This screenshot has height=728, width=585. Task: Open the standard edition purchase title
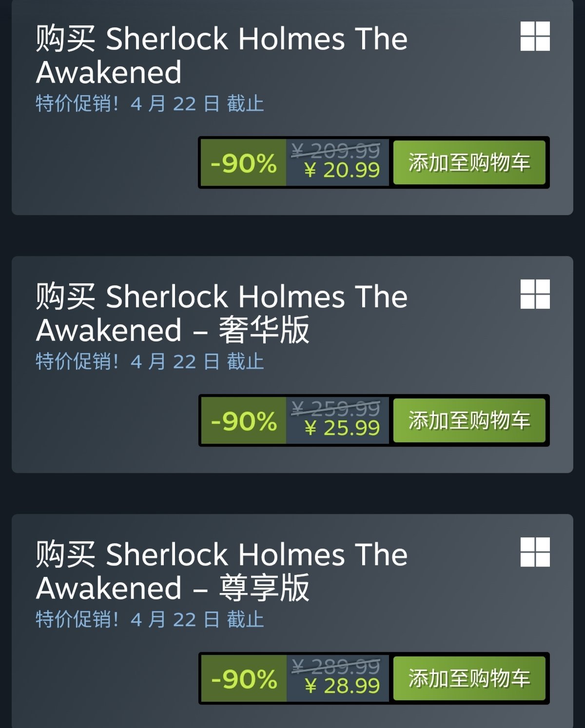(x=222, y=55)
